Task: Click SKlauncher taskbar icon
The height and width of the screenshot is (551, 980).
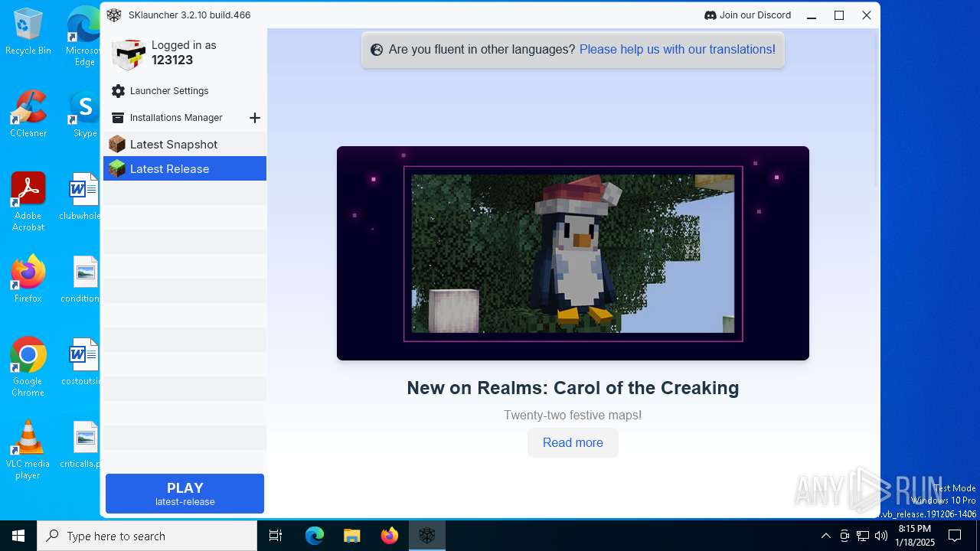Action: 427,536
